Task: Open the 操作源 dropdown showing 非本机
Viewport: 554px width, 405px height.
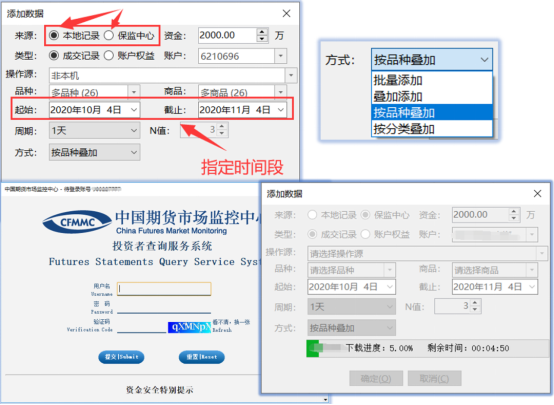Action: click(173, 75)
